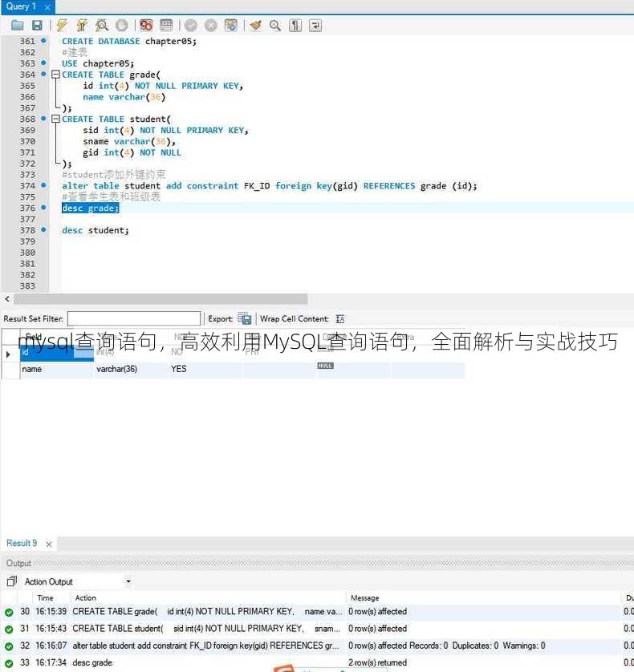Click the 'USE chapter05;' line
634x672 pixels.
tap(98, 63)
